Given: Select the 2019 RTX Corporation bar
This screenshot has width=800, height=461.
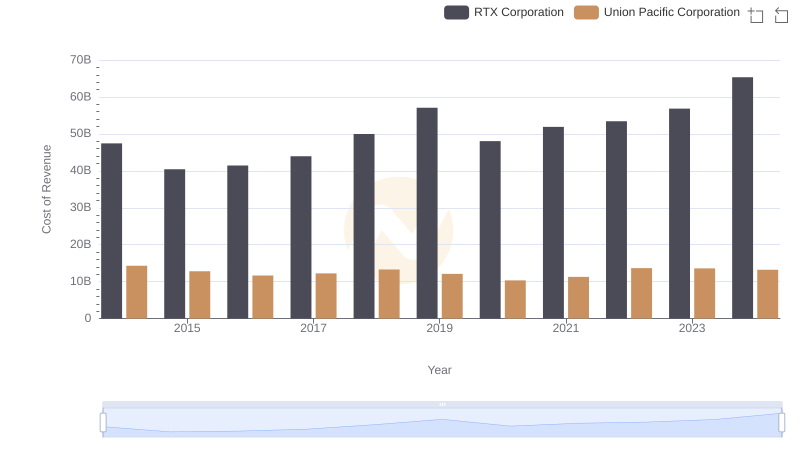Looking at the screenshot, I should [x=427, y=213].
